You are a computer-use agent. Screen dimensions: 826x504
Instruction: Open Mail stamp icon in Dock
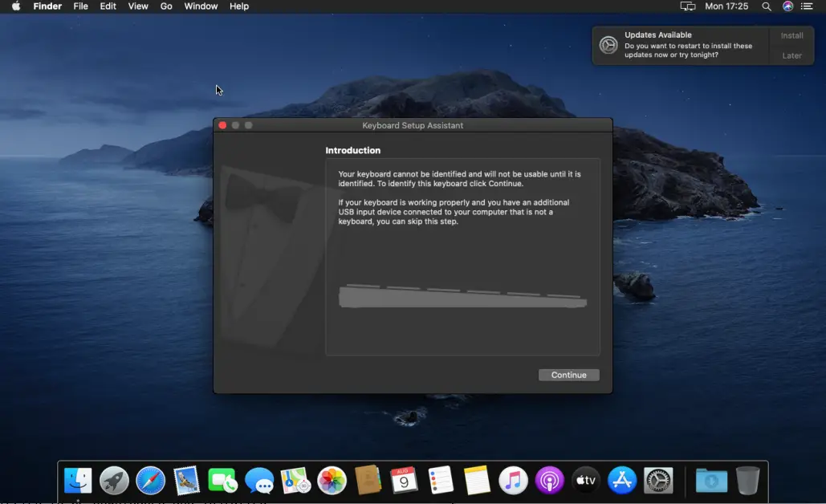point(186,480)
